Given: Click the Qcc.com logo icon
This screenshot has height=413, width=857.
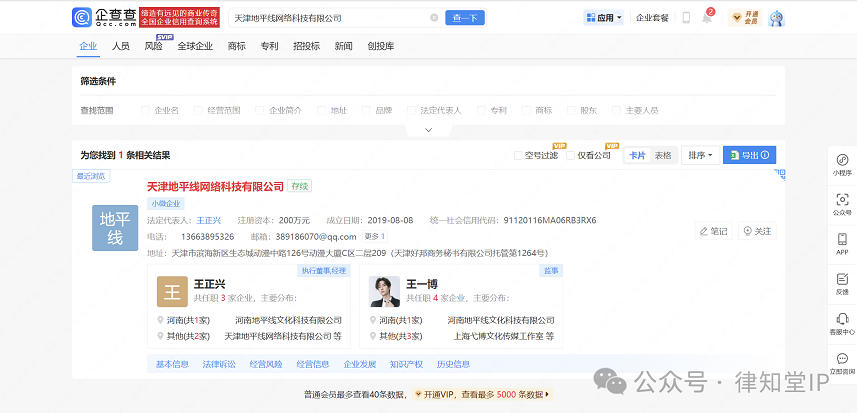Looking at the screenshot, I should (x=82, y=18).
